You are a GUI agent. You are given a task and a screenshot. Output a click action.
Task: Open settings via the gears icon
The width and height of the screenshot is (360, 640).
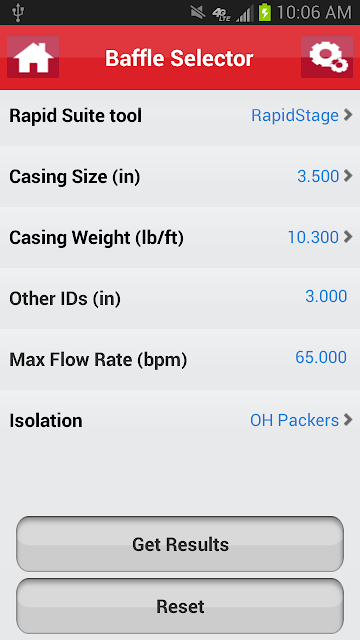click(x=327, y=57)
